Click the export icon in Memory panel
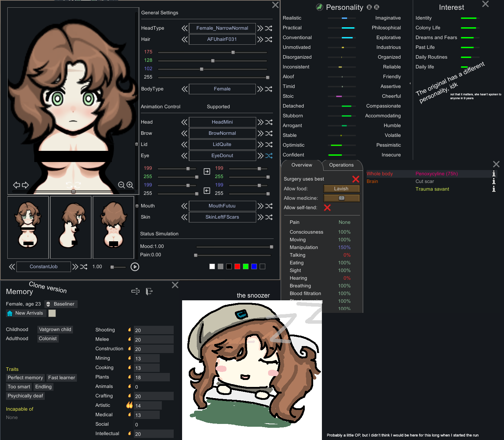The image size is (504, 440). click(x=149, y=291)
